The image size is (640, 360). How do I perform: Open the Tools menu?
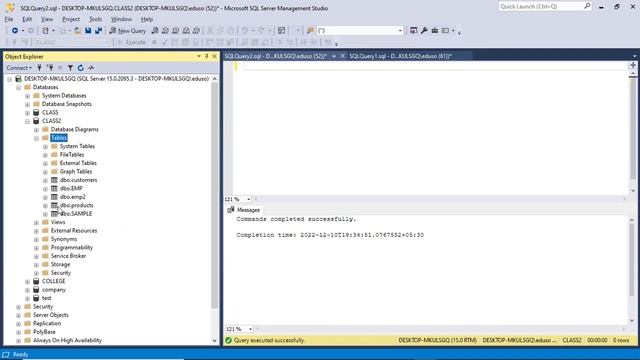(96, 19)
